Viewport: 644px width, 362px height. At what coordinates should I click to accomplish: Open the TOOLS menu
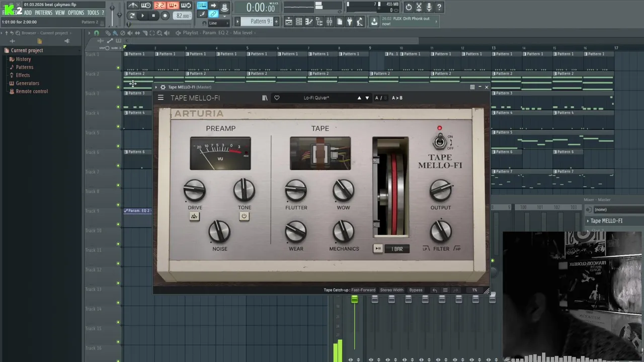point(93,13)
